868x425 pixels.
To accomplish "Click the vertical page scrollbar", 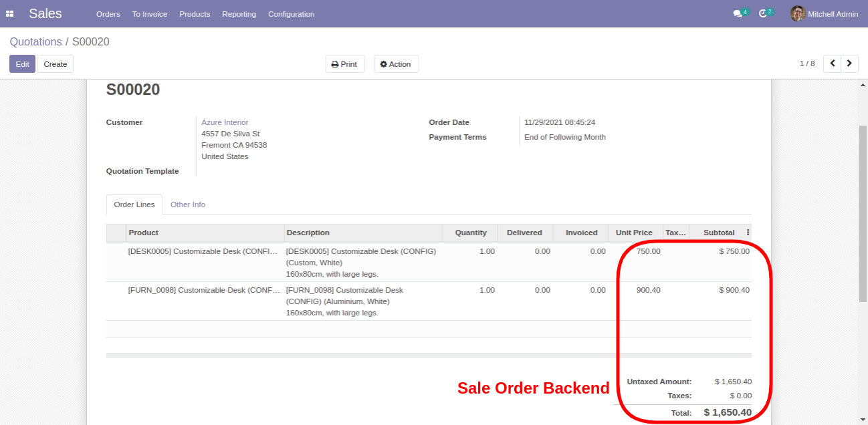I will click(863, 214).
